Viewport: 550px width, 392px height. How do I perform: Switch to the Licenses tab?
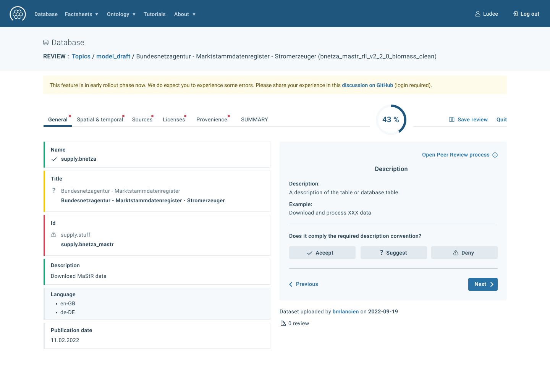coord(174,119)
